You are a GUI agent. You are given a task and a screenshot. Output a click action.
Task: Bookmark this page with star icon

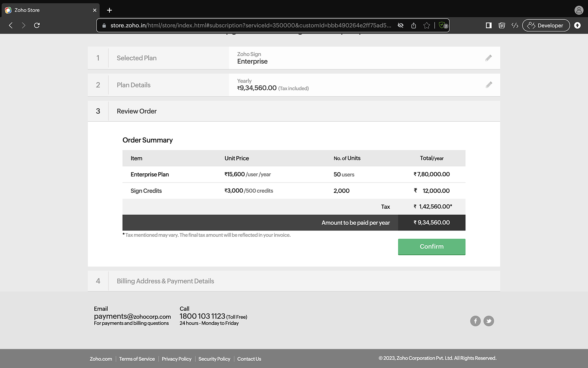(x=427, y=25)
